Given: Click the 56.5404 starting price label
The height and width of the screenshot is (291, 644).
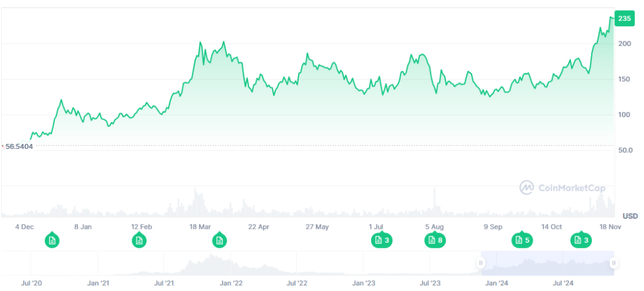Looking at the screenshot, I should tap(19, 146).
